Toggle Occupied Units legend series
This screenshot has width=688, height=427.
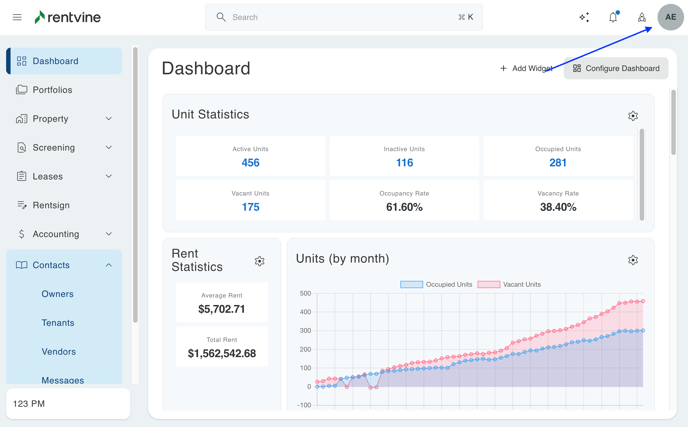click(x=436, y=285)
